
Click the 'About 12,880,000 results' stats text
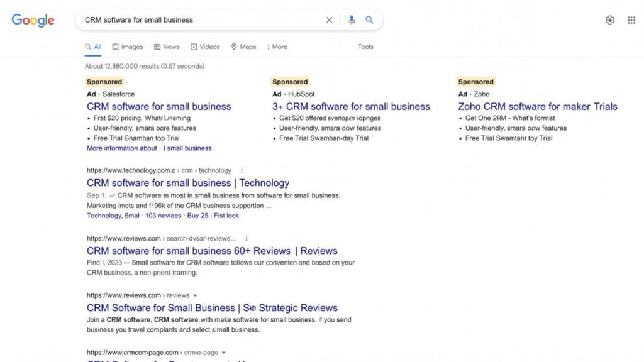145,66
